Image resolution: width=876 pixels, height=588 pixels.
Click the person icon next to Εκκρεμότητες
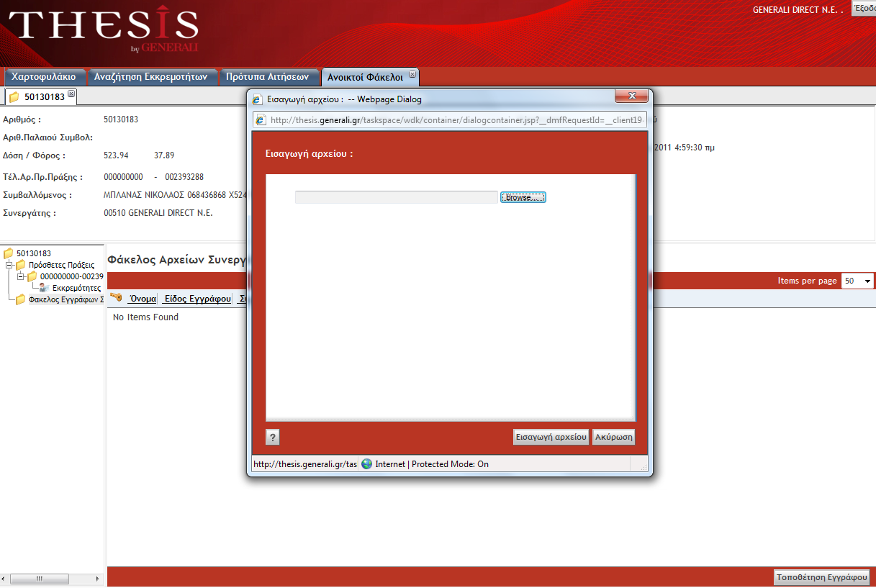(44, 288)
